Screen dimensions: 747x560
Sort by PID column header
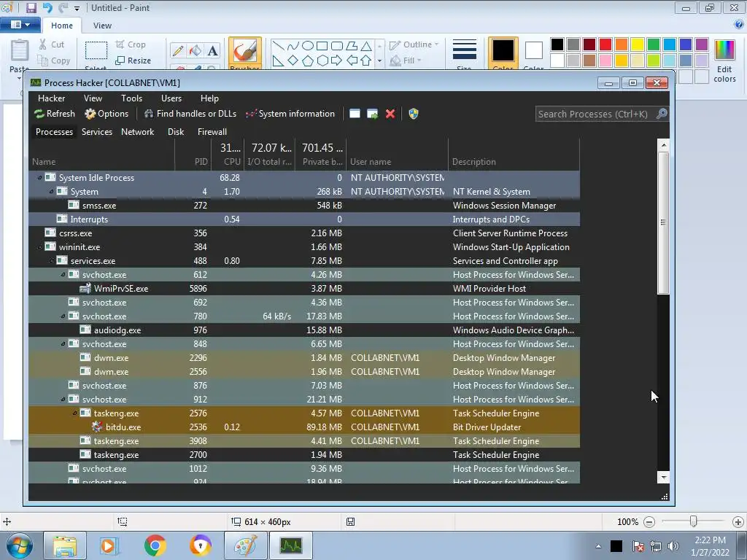coord(193,155)
